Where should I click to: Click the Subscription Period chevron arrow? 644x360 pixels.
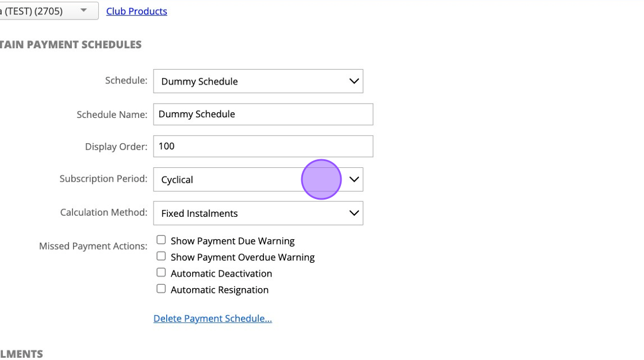(354, 179)
